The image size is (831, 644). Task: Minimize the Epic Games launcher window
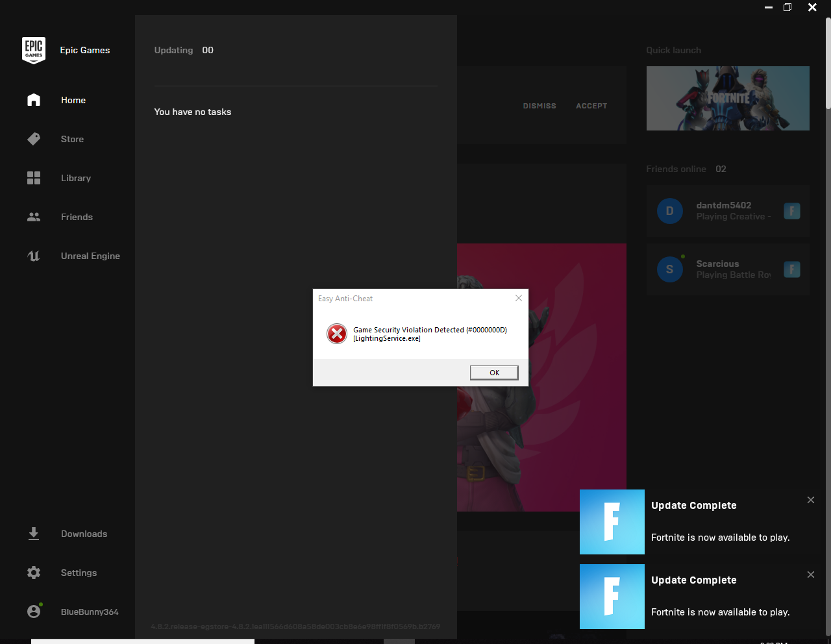[769, 8]
